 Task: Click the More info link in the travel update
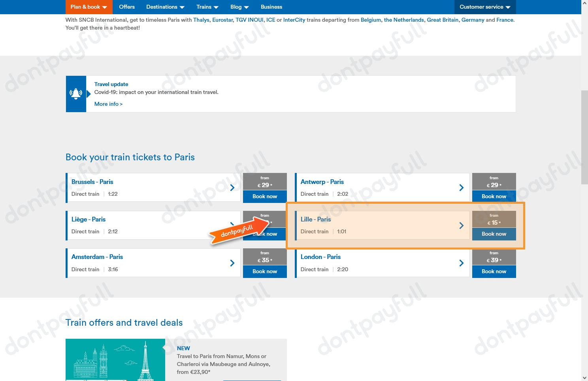[108, 104]
